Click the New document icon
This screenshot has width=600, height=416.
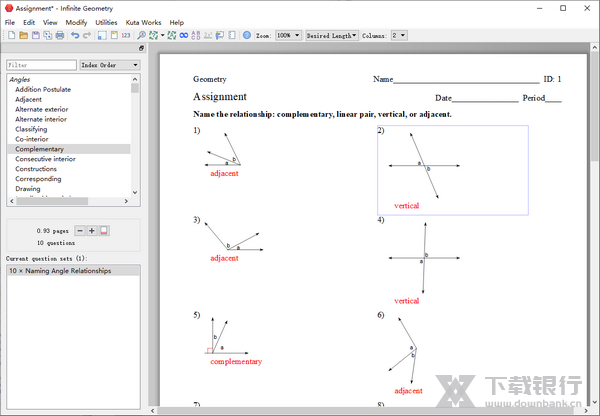[10, 35]
